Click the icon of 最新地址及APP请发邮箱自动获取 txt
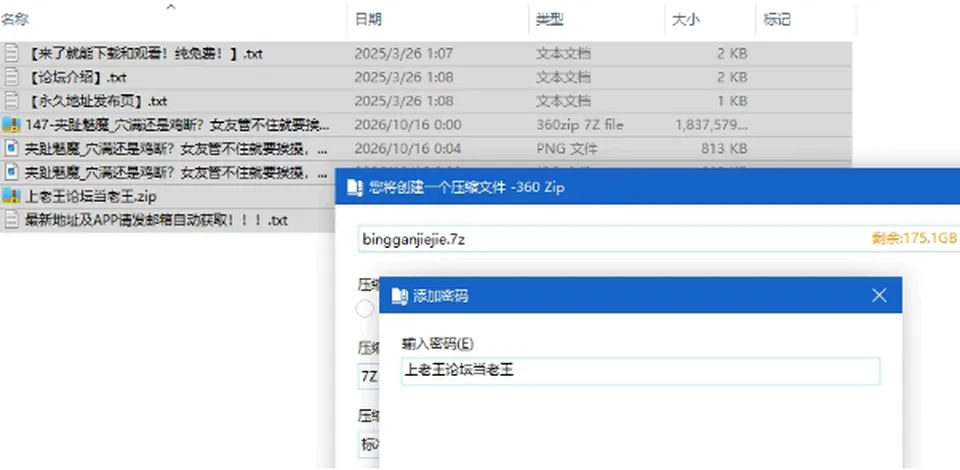Viewport: 960px width, 470px height. [11, 220]
